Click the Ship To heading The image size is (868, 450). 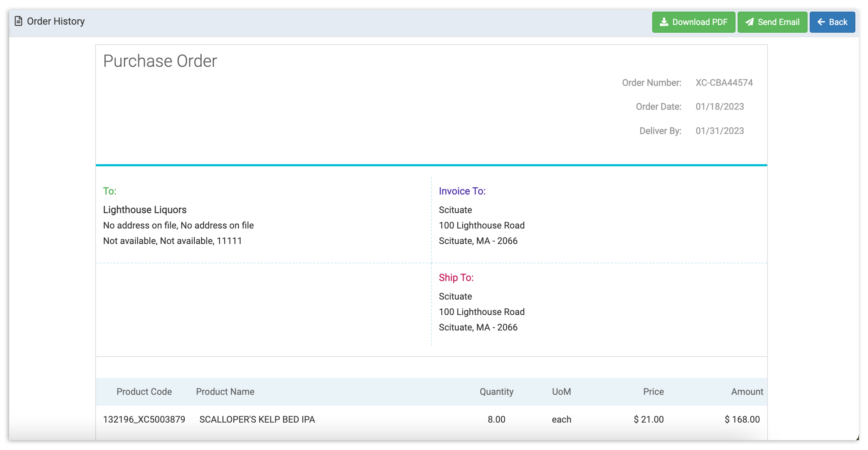click(456, 278)
